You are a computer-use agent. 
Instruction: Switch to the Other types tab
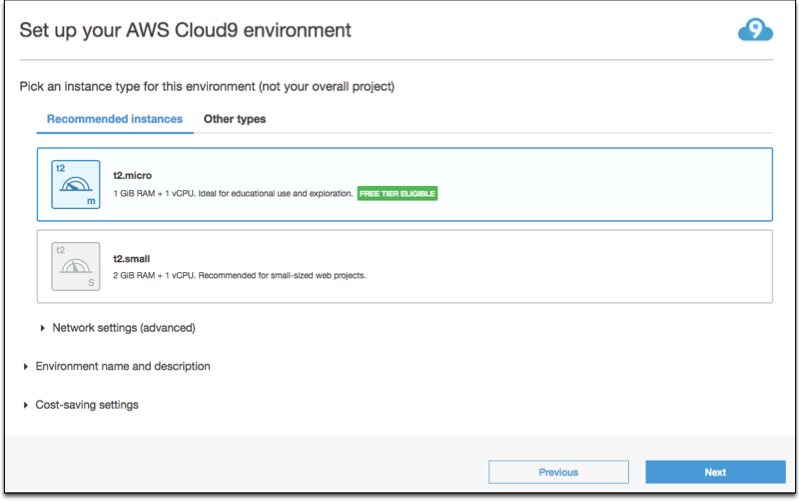pos(235,119)
